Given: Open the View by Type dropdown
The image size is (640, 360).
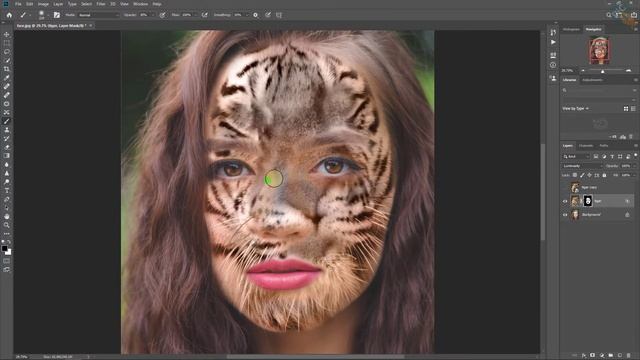Looking at the screenshot, I should pyautogui.click(x=576, y=109).
